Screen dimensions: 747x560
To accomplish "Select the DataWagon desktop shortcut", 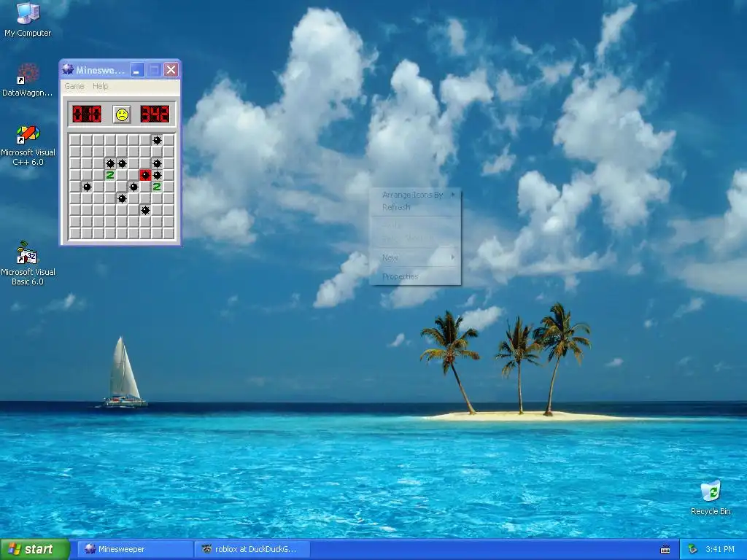I will pyautogui.click(x=28, y=80).
